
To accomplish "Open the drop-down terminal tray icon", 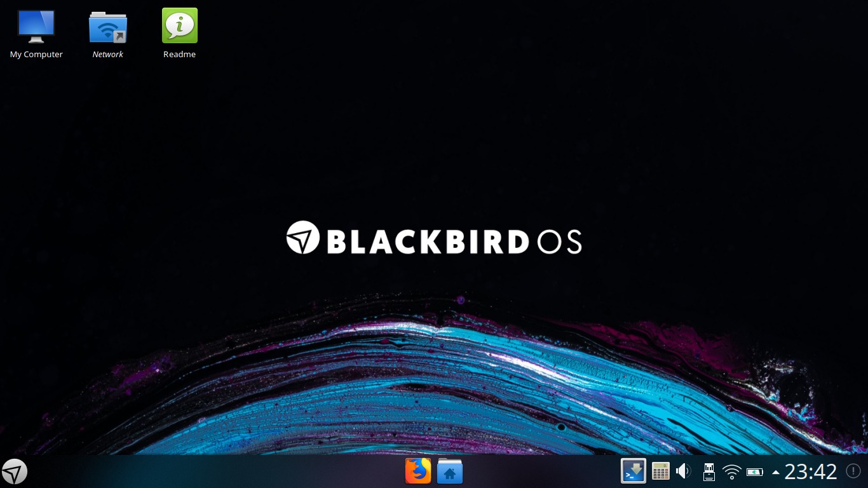I will click(634, 471).
